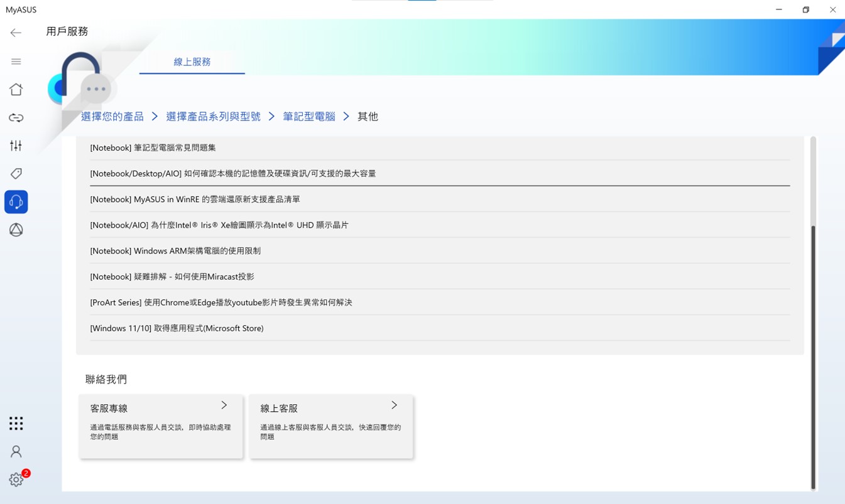Viewport: 845px width, 504px height.
Task: Open 取得應用程式(Microsoft Store) article
Action: click(x=440, y=328)
